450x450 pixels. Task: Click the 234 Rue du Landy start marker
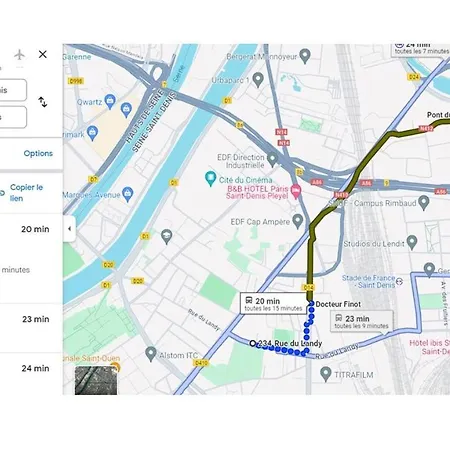pos(253,343)
